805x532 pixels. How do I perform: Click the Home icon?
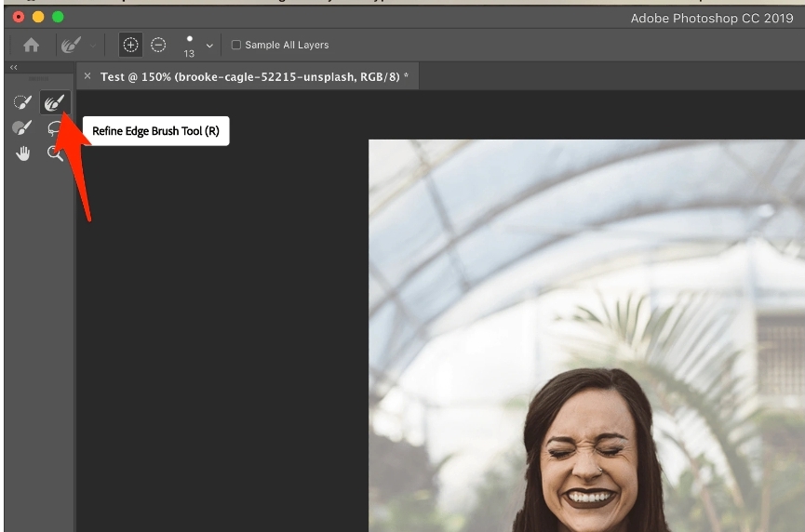32,46
